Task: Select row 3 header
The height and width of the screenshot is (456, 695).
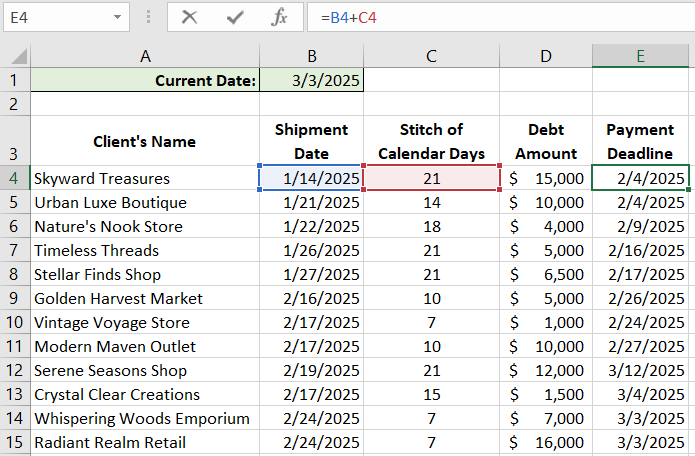Action: (x=15, y=141)
